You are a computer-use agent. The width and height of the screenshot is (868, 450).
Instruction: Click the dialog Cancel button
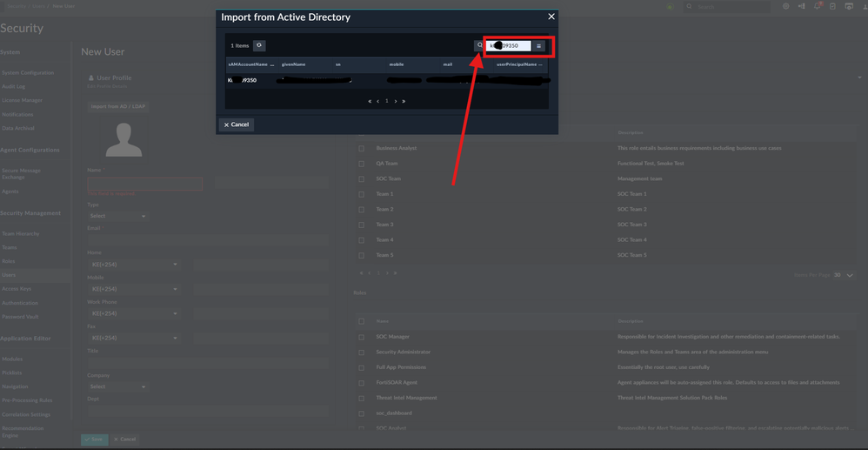(237, 124)
